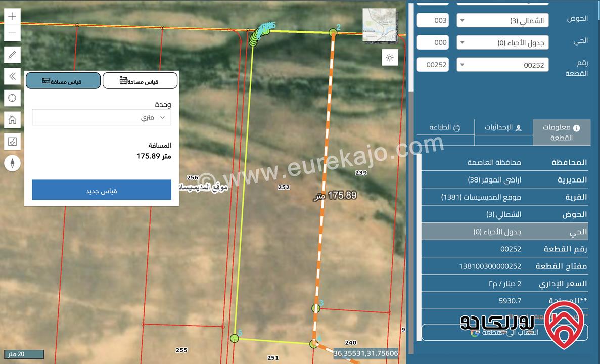600x364 pixels.
Task: Zoom out of the map
Action: click(x=13, y=33)
